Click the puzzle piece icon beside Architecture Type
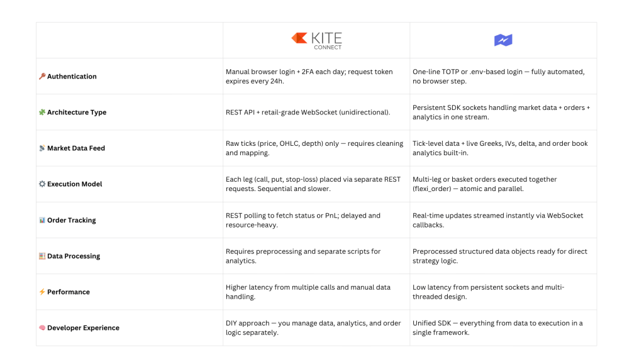This screenshot has width=644, height=362. [42, 112]
